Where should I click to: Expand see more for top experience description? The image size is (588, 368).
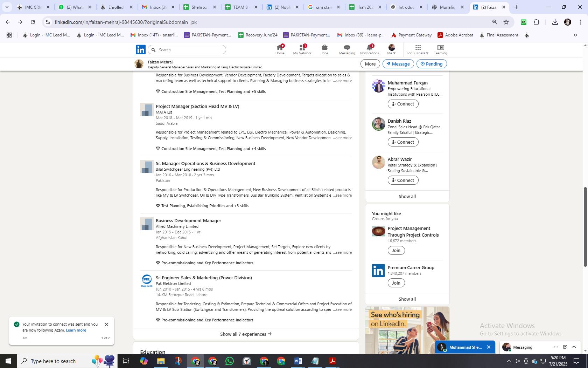[342, 81]
